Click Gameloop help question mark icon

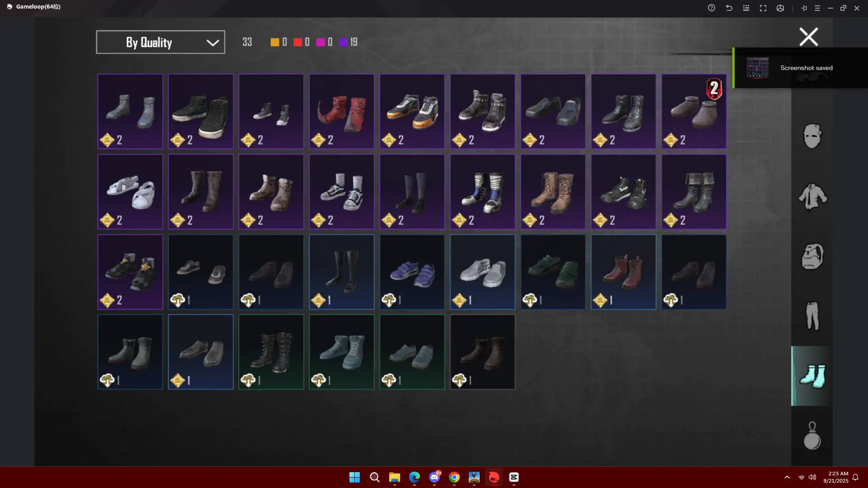[x=711, y=8]
